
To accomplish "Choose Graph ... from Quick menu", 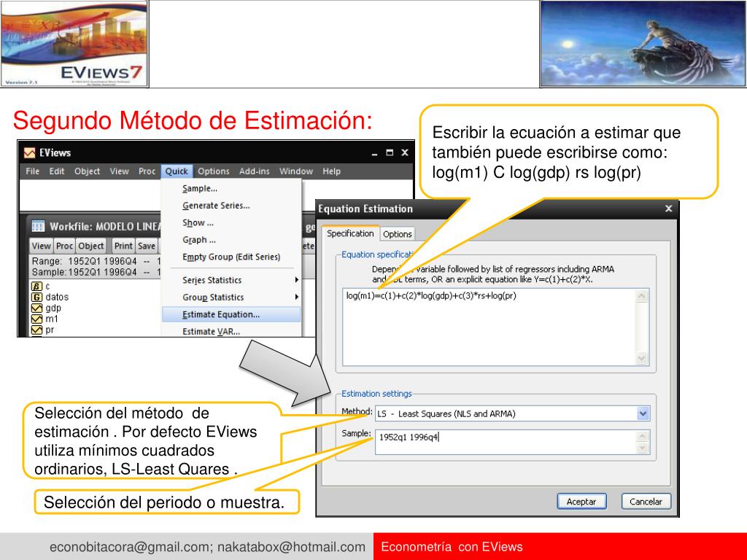I will pos(198,240).
